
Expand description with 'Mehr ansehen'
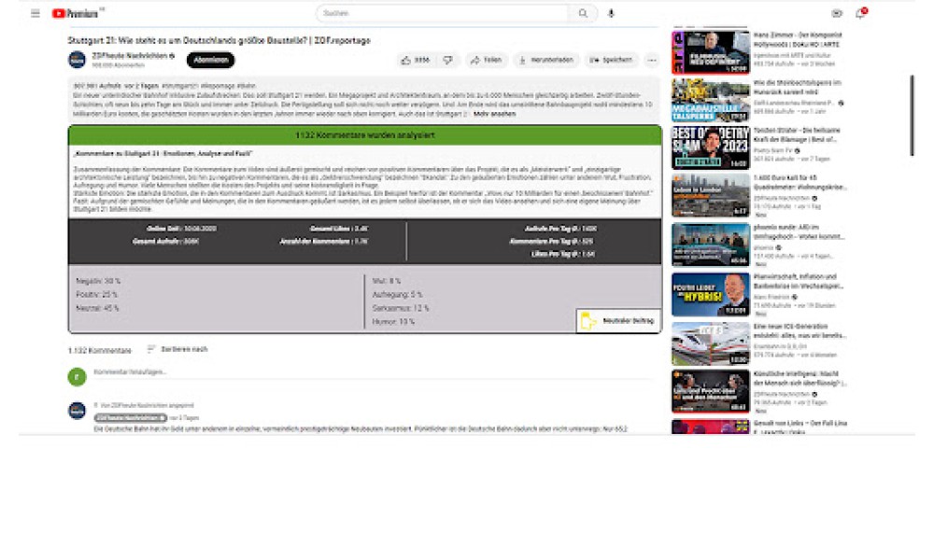click(x=494, y=114)
